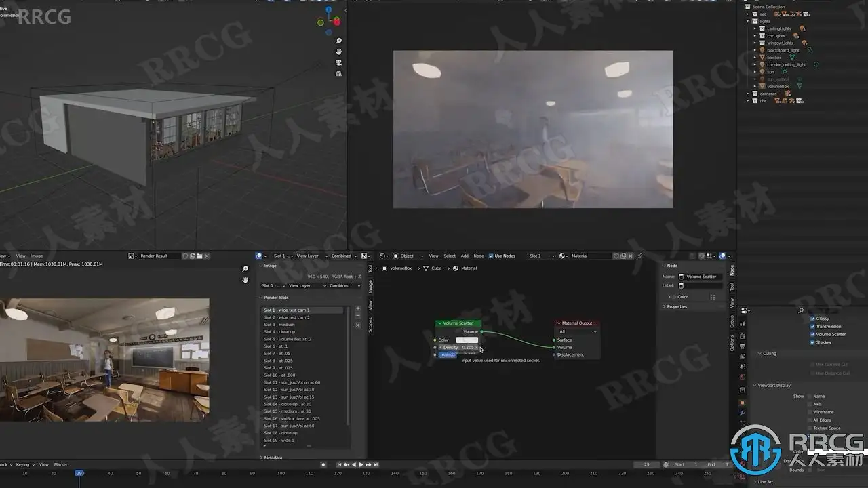Toggle camera view gizmo in 3D viewport
868x488 pixels.
coord(339,63)
